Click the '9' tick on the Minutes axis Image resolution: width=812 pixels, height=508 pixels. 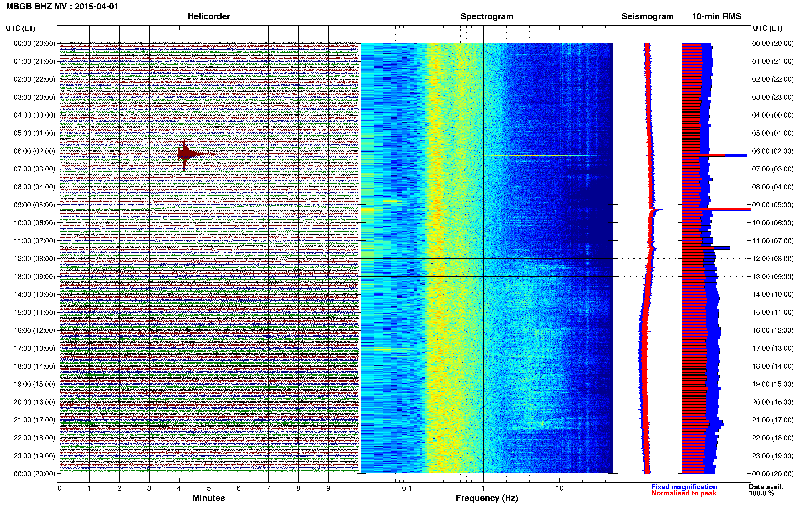[328, 488]
